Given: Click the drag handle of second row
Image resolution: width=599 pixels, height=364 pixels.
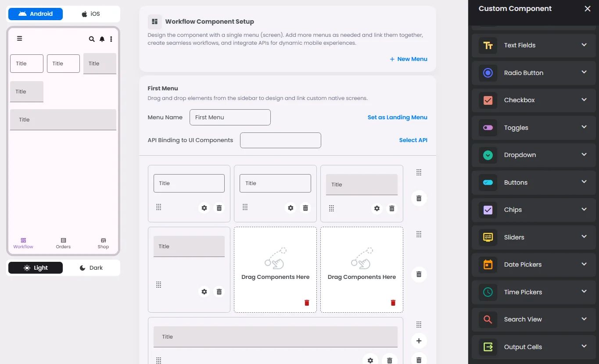Looking at the screenshot, I should point(419,234).
